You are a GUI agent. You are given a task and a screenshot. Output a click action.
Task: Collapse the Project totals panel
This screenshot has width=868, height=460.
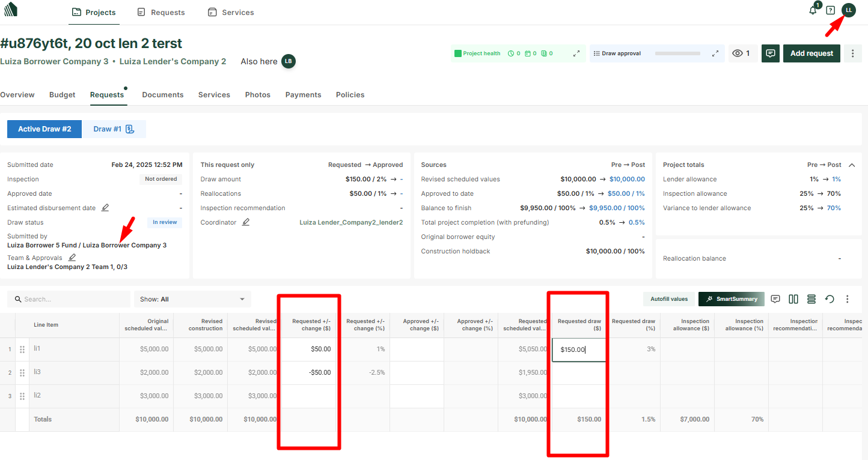(x=852, y=165)
